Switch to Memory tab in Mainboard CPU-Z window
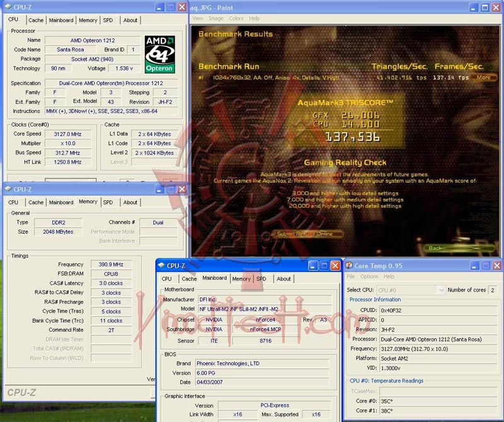This screenshot has width=504, height=422. point(241,279)
